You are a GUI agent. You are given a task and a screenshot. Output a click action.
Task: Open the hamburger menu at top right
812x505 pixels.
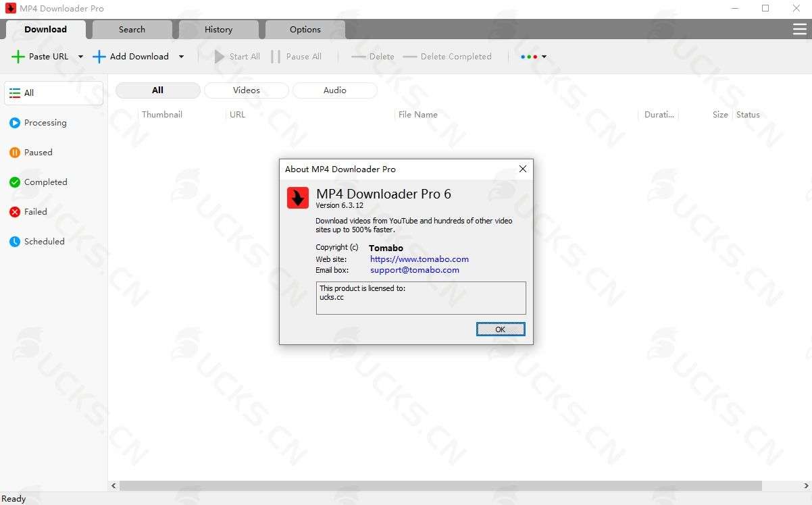[800, 30]
